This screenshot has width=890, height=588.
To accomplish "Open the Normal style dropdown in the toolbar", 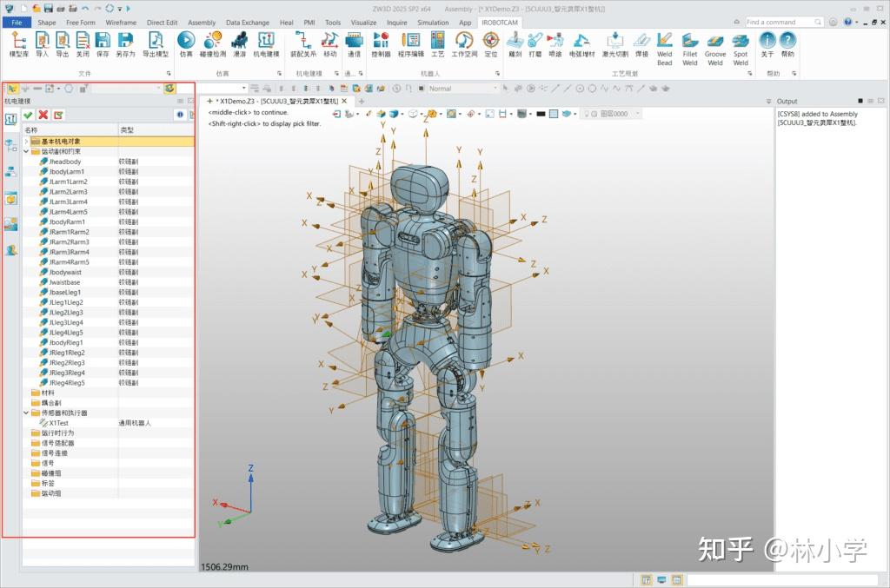I will click(495, 88).
